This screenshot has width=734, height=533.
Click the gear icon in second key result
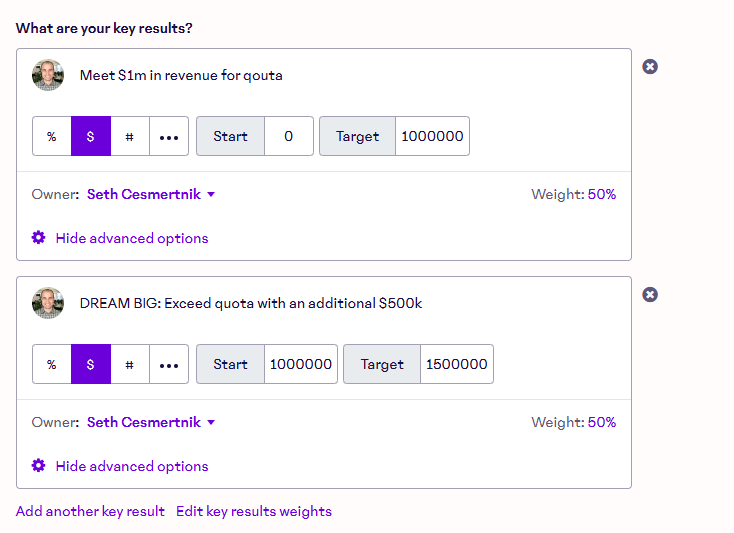tap(39, 466)
